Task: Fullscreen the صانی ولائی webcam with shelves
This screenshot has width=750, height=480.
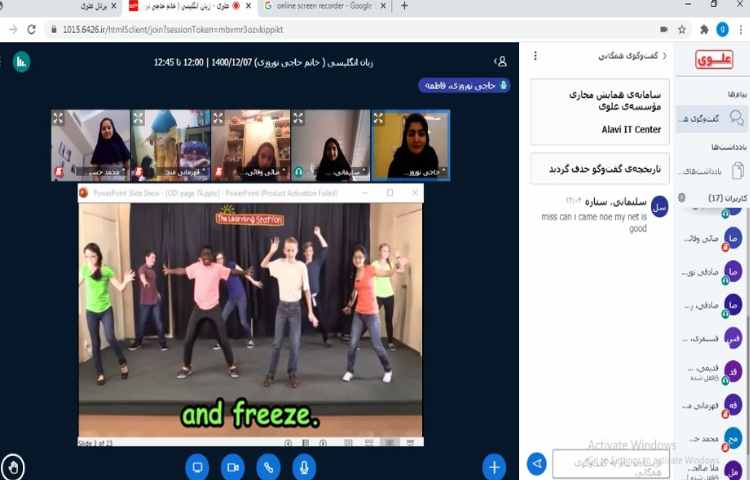Action: (x=218, y=118)
